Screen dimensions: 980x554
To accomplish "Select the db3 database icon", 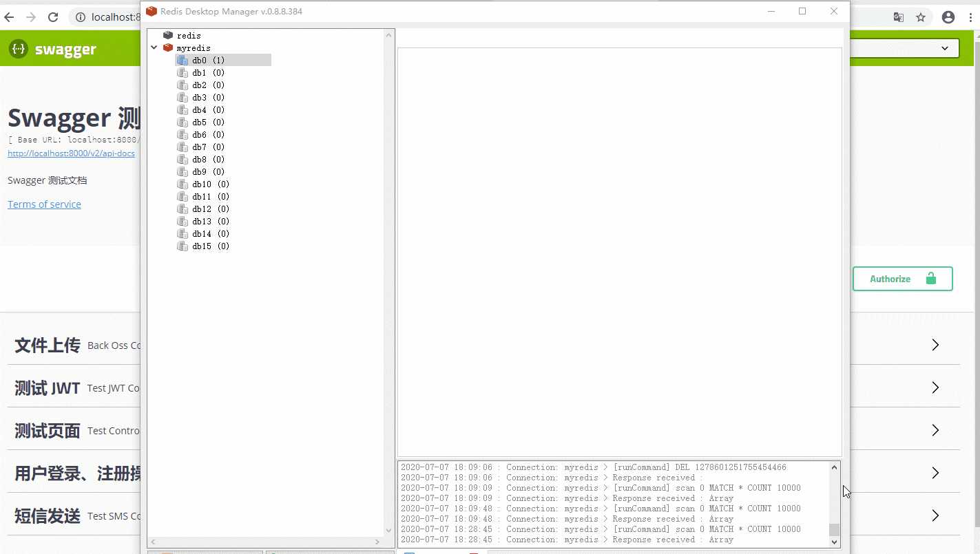I will coord(183,97).
